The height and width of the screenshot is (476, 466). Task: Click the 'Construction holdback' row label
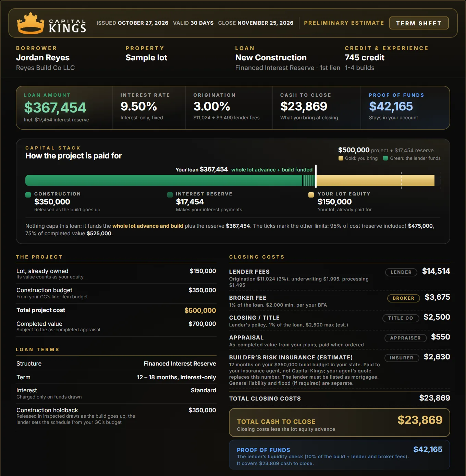click(47, 410)
